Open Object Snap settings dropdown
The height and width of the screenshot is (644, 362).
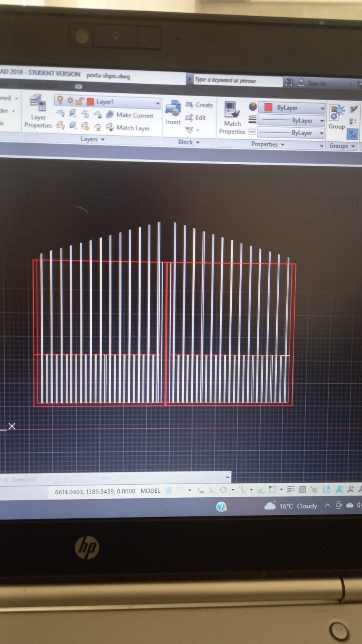coord(281,489)
